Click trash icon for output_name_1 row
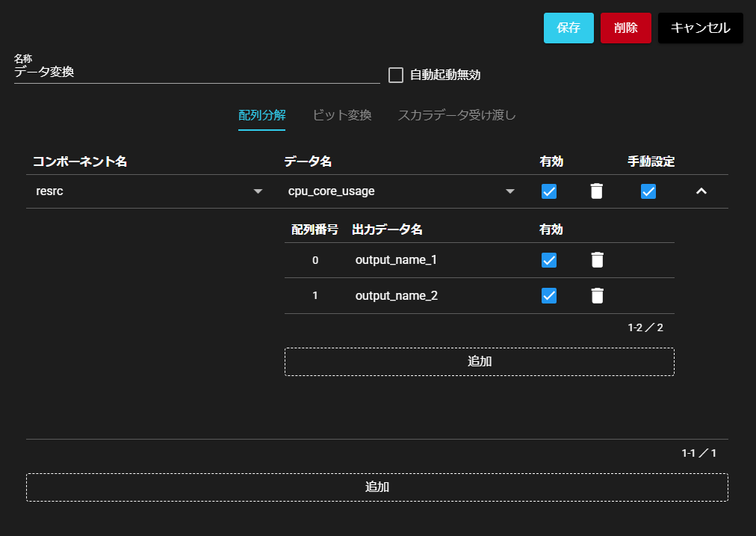This screenshot has width=756, height=536. [x=597, y=260]
